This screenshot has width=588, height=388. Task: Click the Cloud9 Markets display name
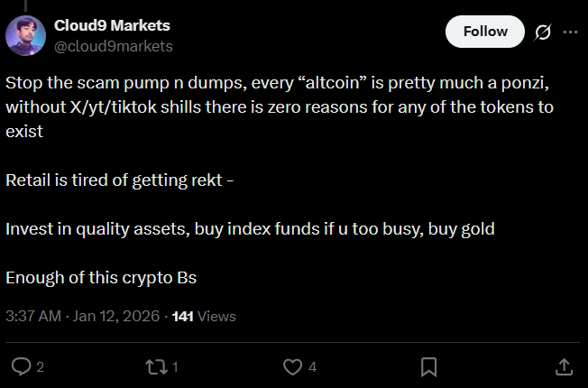tap(112, 25)
